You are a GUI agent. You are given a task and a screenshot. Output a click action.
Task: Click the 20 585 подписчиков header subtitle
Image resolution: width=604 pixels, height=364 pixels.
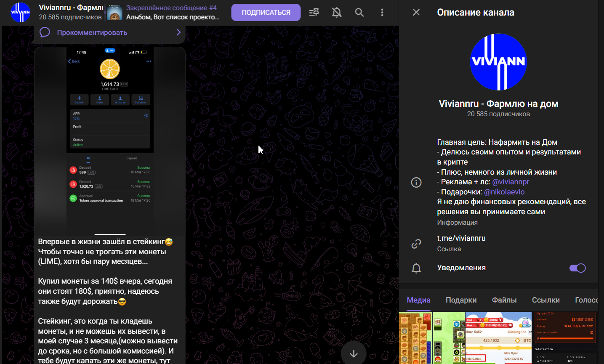[70, 17]
